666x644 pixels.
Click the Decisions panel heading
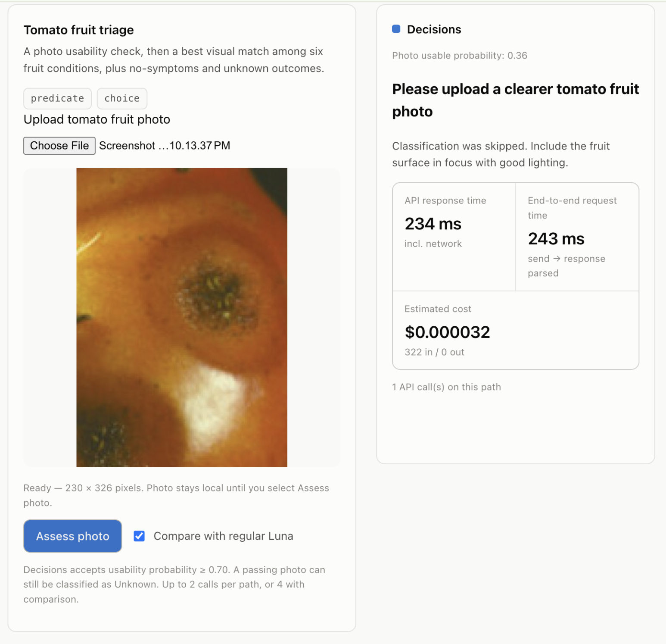(434, 29)
